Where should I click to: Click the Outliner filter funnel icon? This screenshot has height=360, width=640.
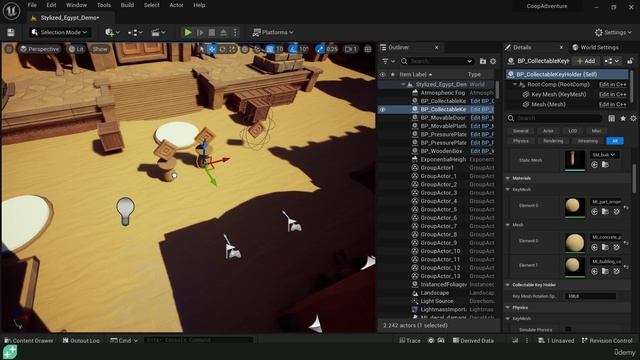pyautogui.click(x=385, y=61)
